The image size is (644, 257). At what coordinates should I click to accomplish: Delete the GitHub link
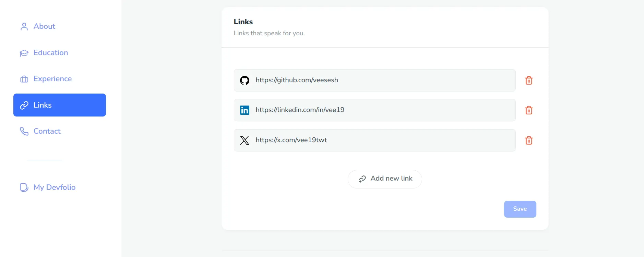click(529, 81)
